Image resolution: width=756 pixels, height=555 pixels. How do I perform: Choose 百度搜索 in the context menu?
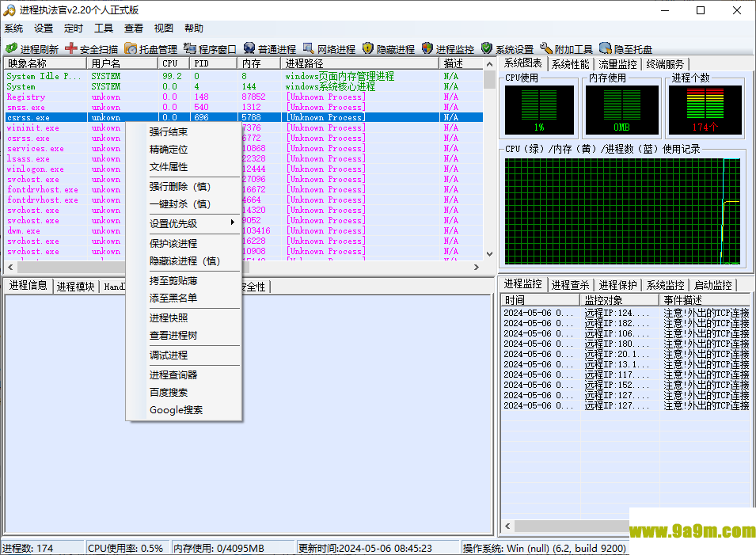tap(184, 393)
